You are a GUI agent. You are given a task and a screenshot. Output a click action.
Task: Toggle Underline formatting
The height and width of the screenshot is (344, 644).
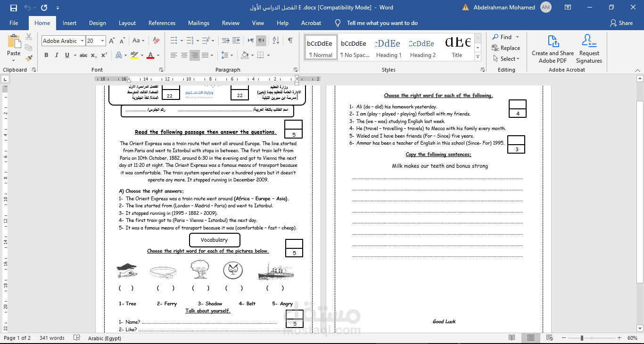coord(67,55)
